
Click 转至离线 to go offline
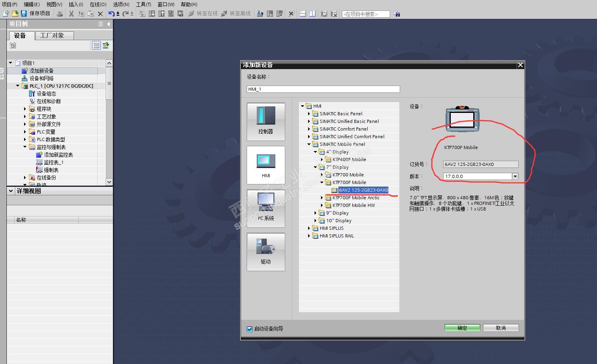coord(236,14)
